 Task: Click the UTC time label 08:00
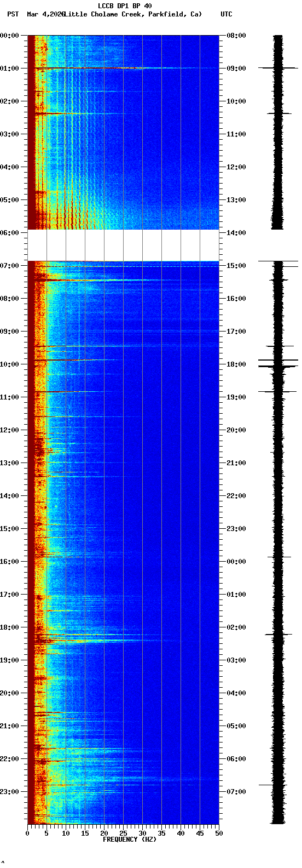pyautogui.click(x=236, y=36)
